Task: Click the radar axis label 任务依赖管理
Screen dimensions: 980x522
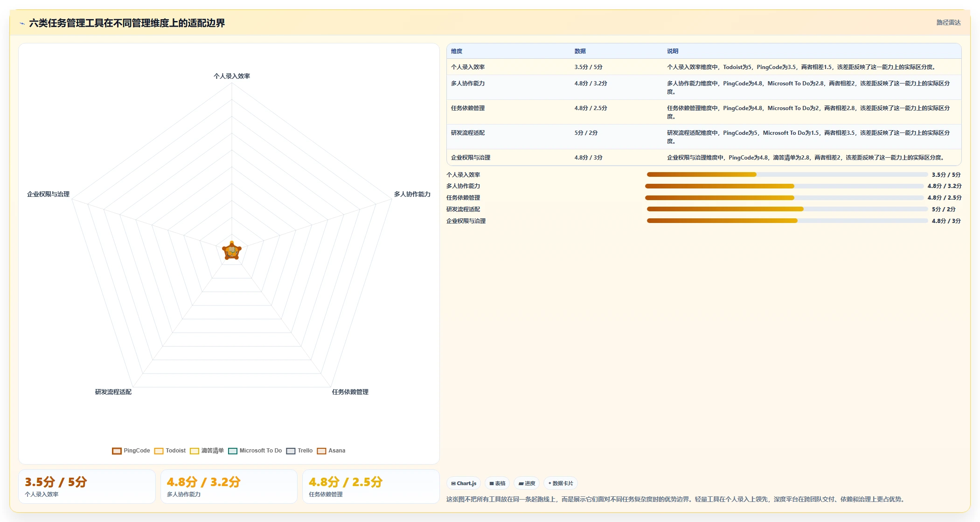Action: [x=350, y=392]
